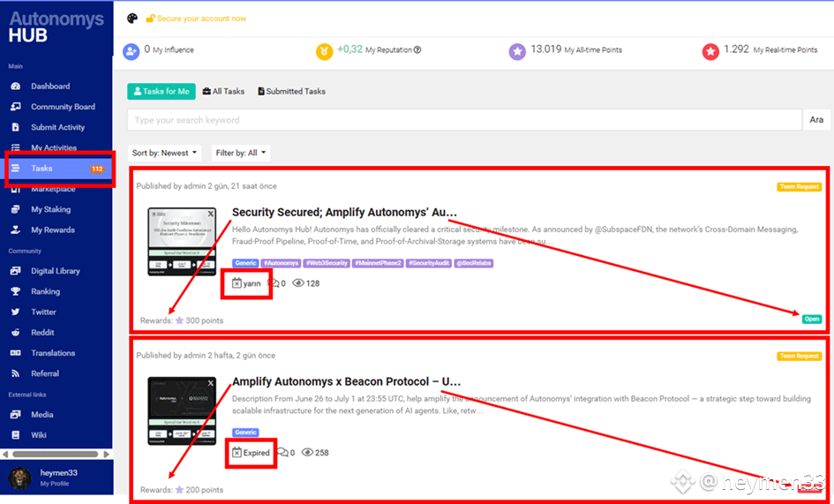Switch to the Submitted Tasks tab

291,92
